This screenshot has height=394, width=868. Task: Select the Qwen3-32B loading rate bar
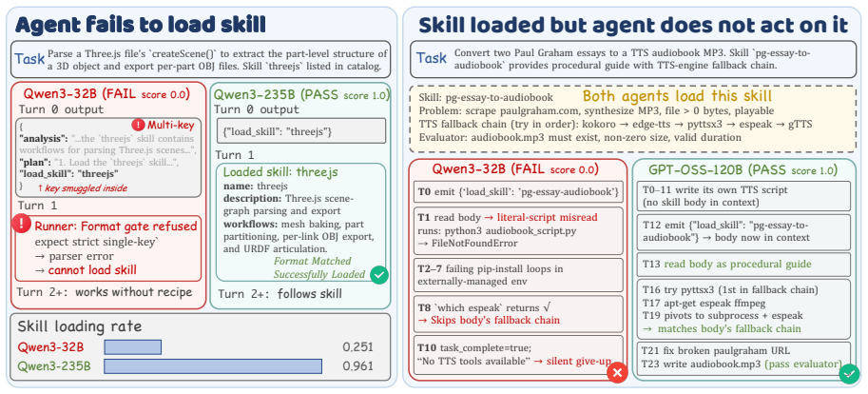click(x=133, y=347)
